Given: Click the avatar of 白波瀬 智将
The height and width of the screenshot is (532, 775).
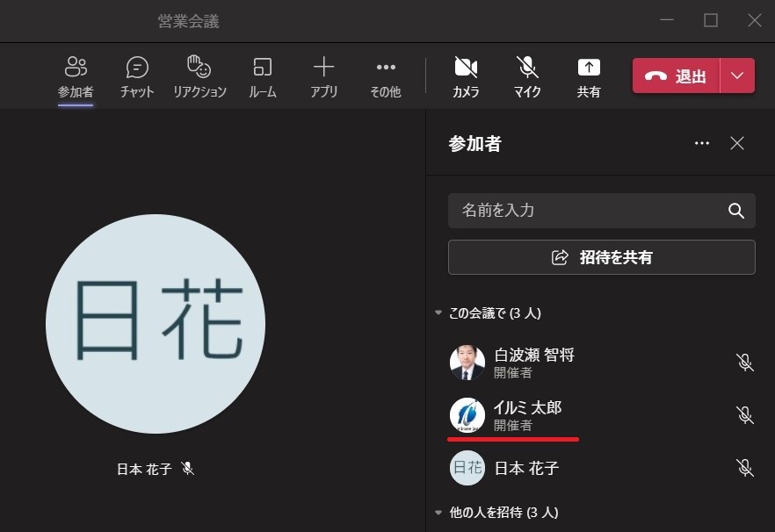Looking at the screenshot, I should (467, 363).
